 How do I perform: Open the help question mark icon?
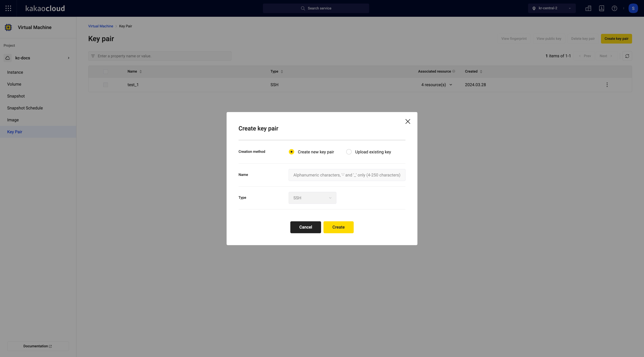point(614,8)
